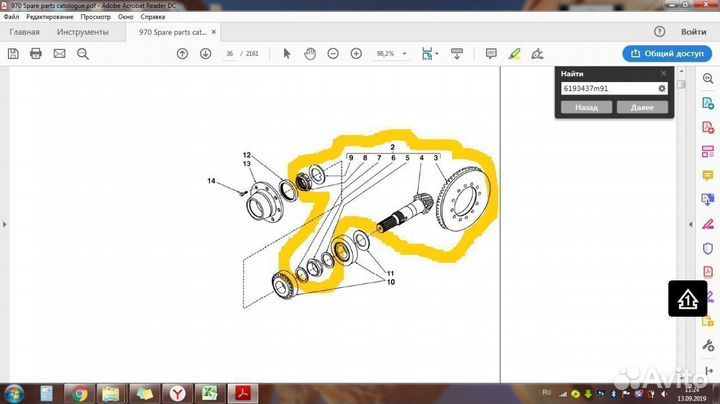Screen dimensions: 720x404
Task: Open the Редактирование menu
Action: (49, 17)
